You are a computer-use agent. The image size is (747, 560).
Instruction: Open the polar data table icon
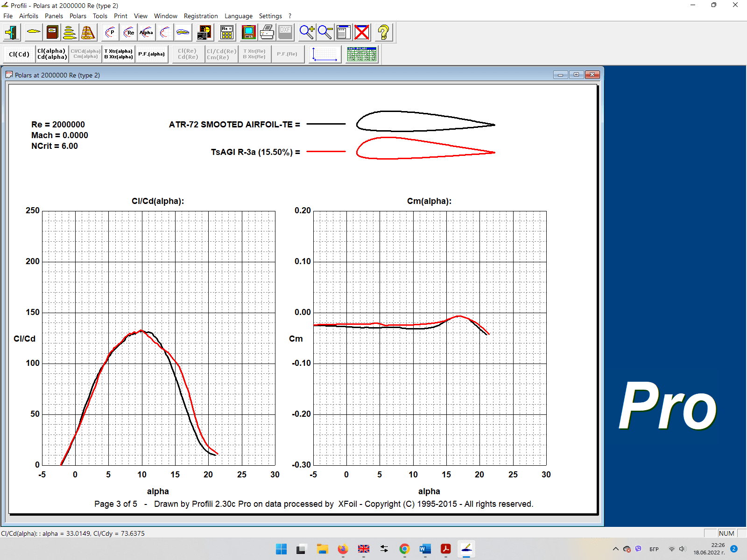362,54
